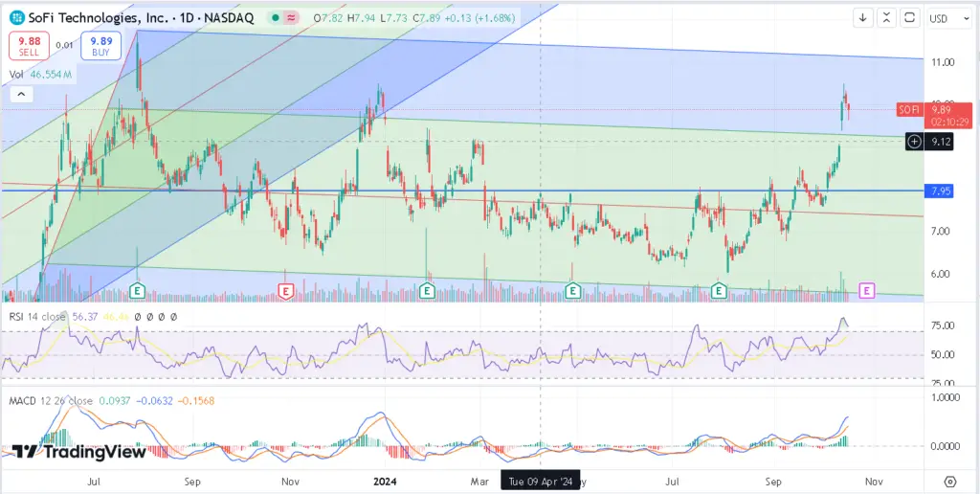Click the RSI value 56.37
Viewport: 980px width, 494px height.
click(x=83, y=317)
